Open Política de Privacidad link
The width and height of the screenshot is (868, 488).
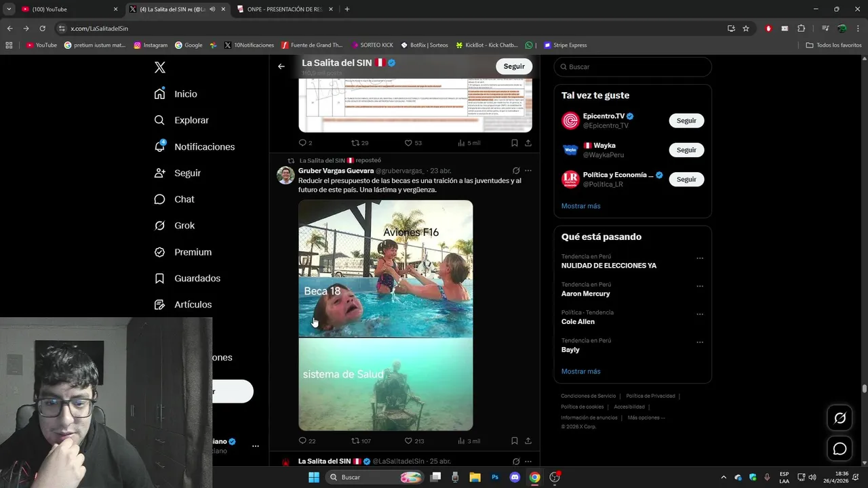(x=650, y=396)
